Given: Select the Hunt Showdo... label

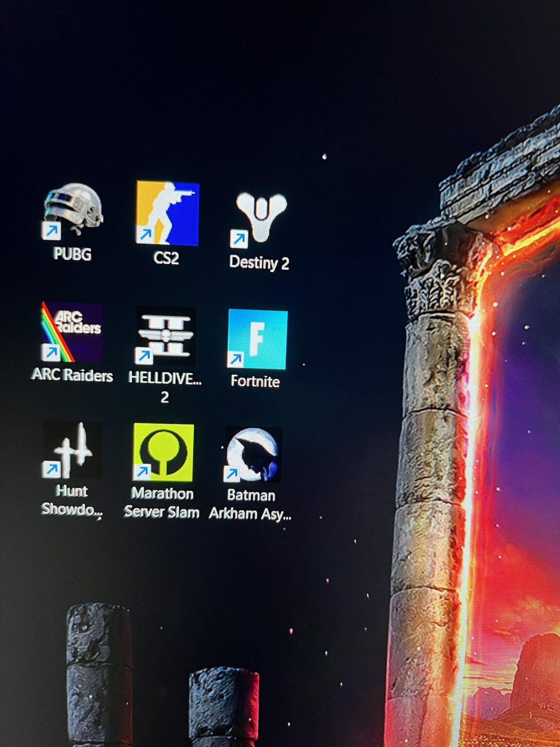Looking at the screenshot, I should (70, 501).
